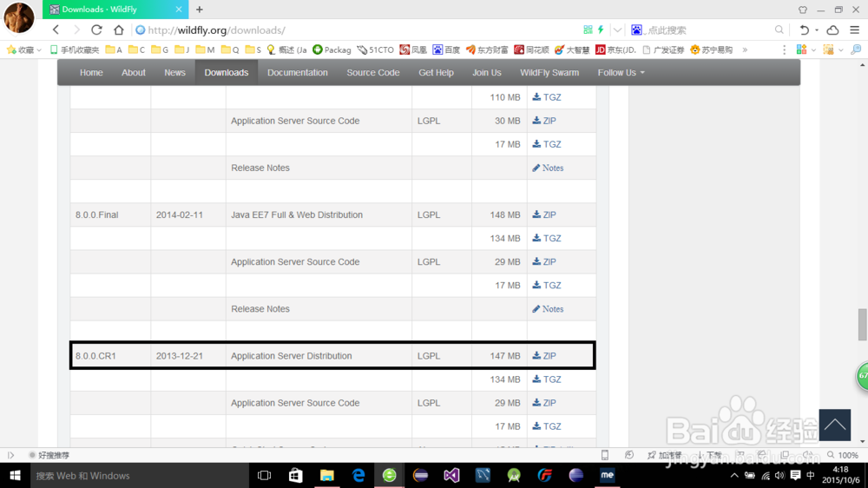The width and height of the screenshot is (868, 488).
Task: Open the 手机收藏夹 bookmark
Action: [75, 49]
